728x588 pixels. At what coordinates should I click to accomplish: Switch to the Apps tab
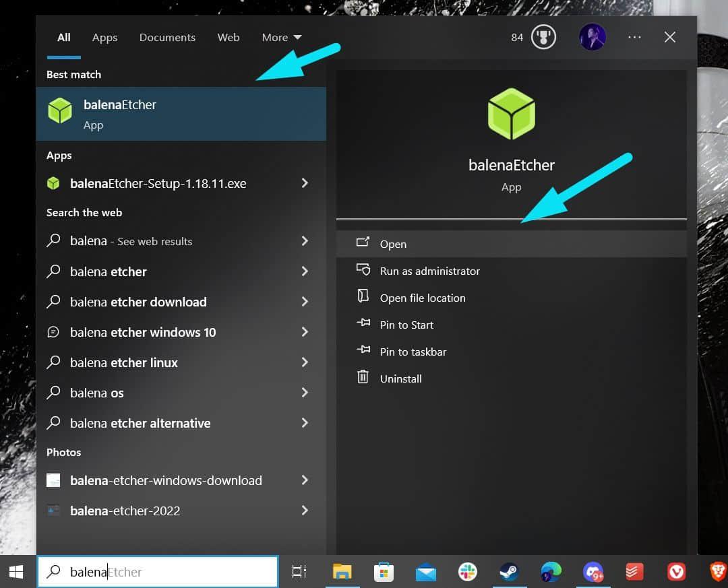click(104, 38)
